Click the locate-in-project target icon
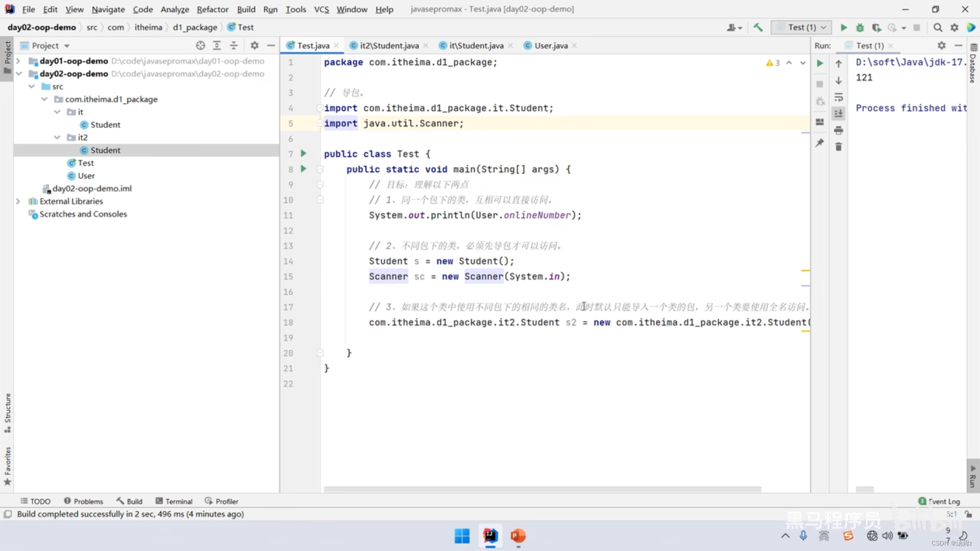Image resolution: width=980 pixels, height=551 pixels. [201, 45]
